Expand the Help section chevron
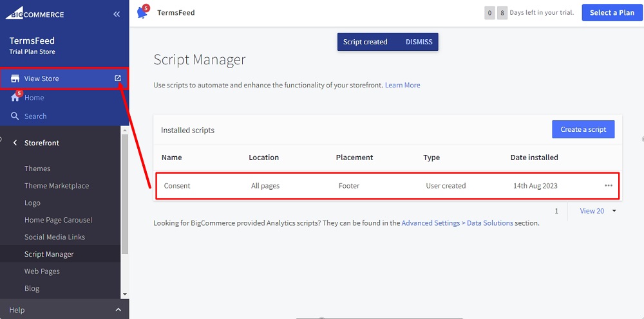Screen dimensions: 644x319 [x=118, y=310]
